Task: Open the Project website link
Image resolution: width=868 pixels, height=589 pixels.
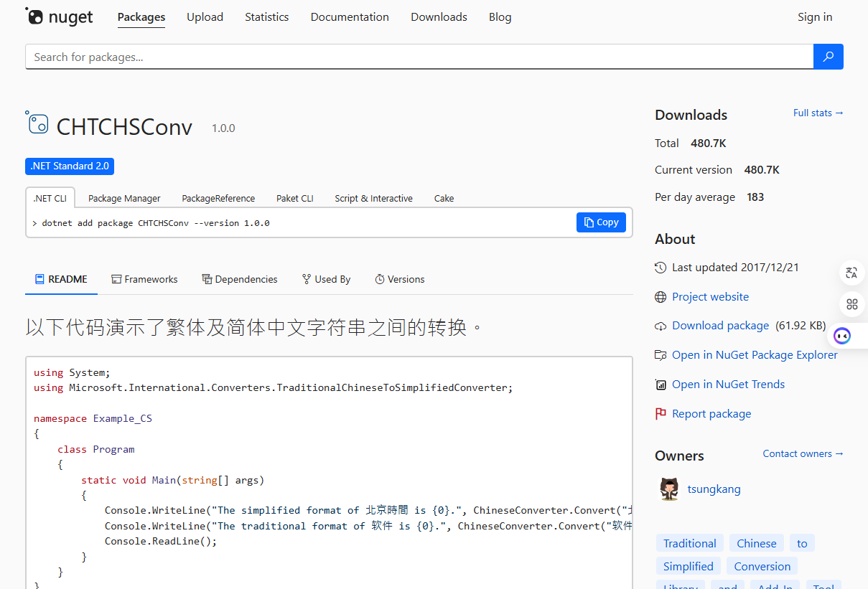Action: pyautogui.click(x=710, y=297)
